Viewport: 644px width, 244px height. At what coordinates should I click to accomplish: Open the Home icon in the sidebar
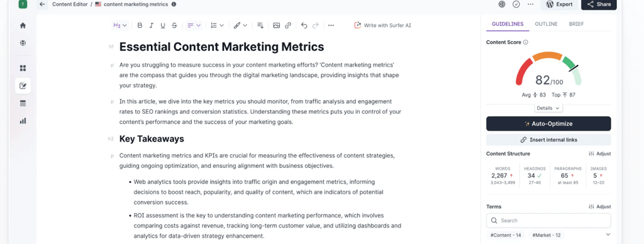point(23,25)
